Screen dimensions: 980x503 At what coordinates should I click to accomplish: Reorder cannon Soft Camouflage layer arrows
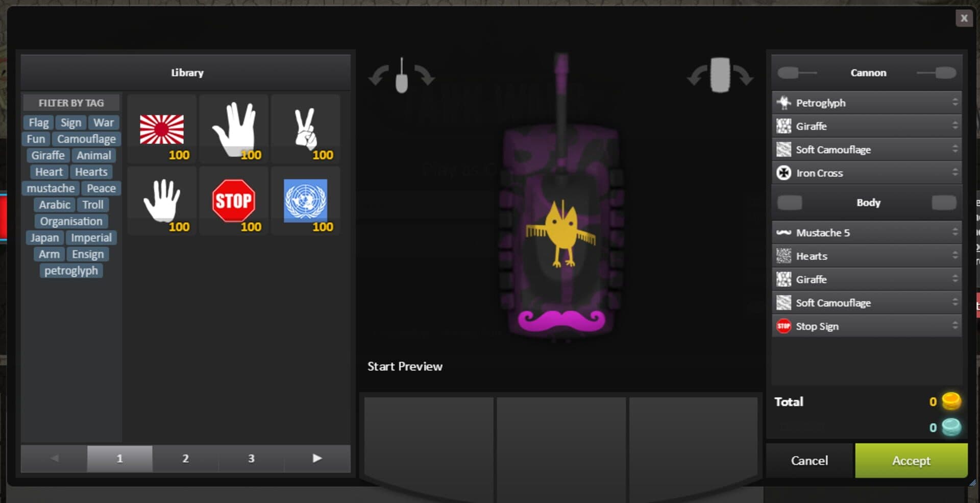coord(954,149)
